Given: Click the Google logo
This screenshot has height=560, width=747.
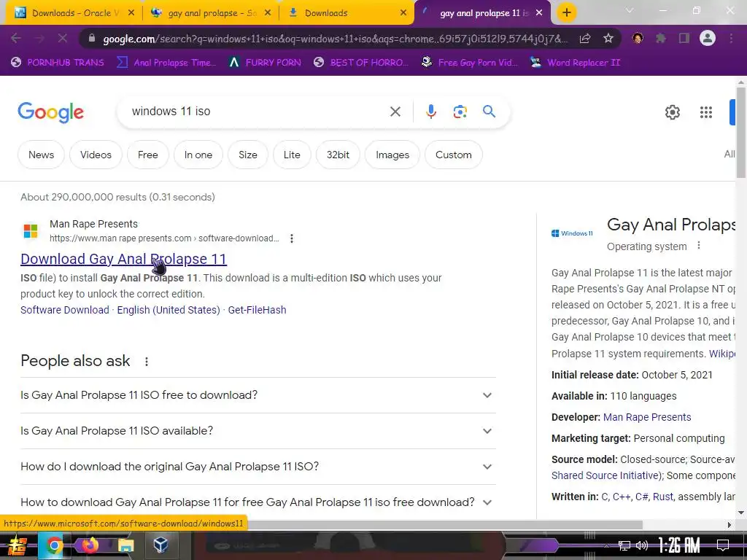Looking at the screenshot, I should click(x=51, y=112).
